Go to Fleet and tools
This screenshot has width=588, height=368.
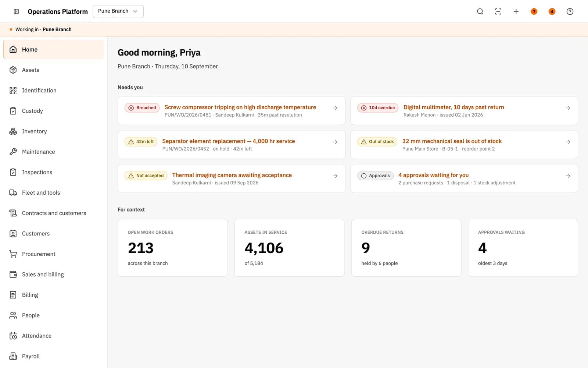pos(54,192)
